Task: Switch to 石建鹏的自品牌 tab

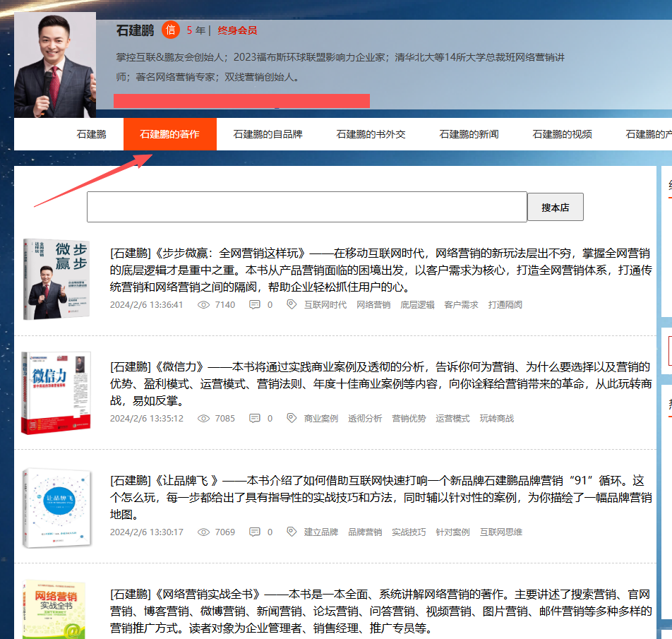Action: [x=268, y=134]
